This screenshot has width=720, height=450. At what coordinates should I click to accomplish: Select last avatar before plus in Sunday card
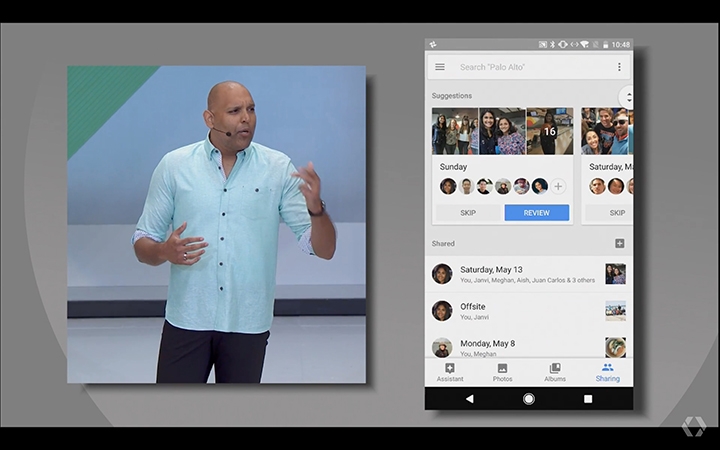coord(540,186)
